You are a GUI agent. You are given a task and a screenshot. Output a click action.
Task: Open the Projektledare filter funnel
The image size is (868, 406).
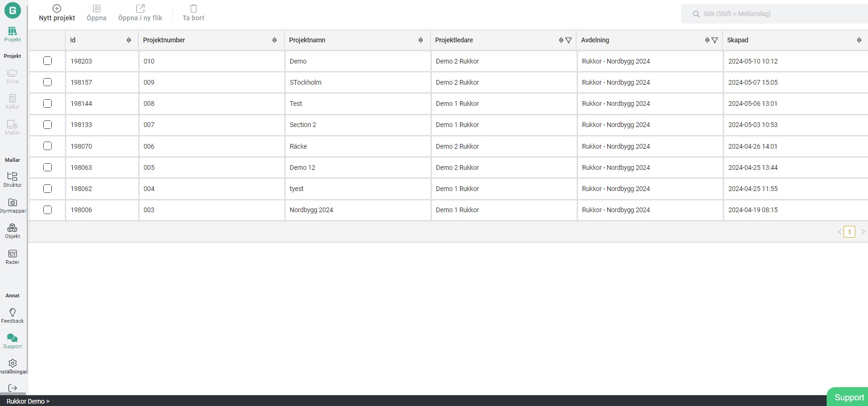tap(569, 40)
